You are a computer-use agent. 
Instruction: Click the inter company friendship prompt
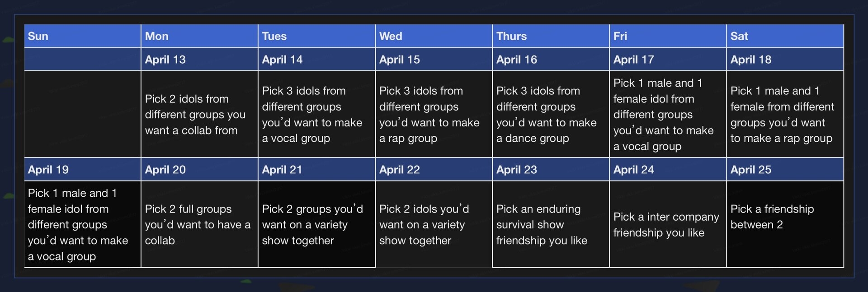coord(668,224)
